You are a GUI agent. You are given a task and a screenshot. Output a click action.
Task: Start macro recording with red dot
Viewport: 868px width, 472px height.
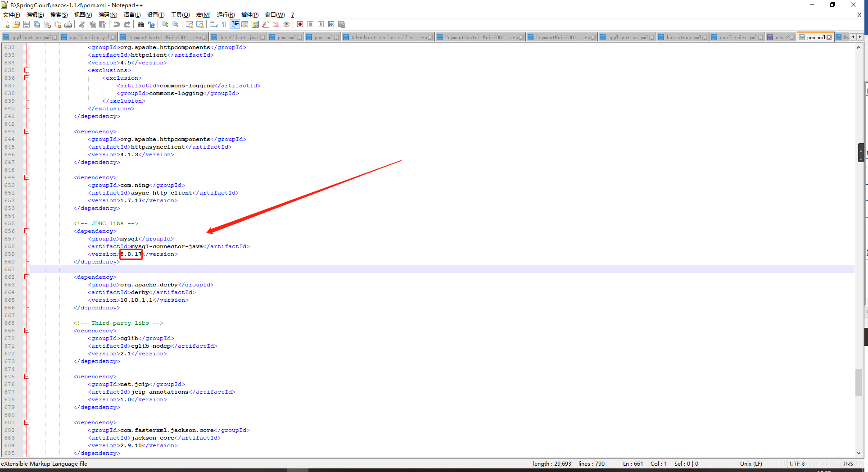click(x=300, y=24)
